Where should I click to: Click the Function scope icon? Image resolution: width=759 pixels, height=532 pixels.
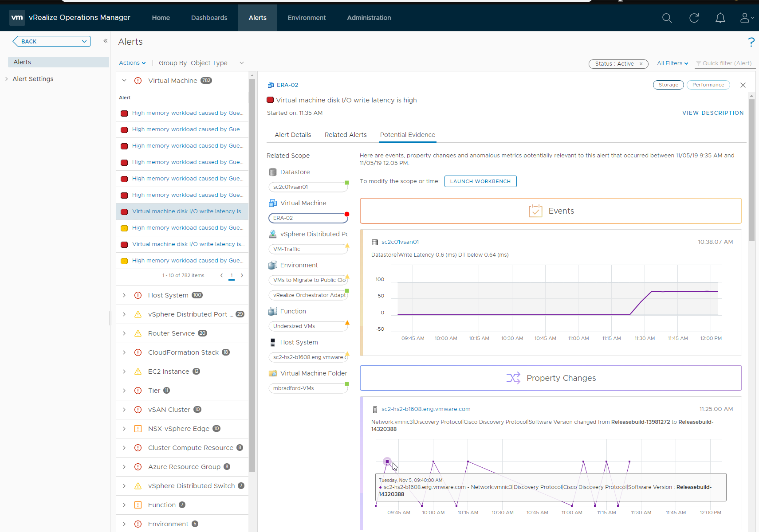coord(273,311)
